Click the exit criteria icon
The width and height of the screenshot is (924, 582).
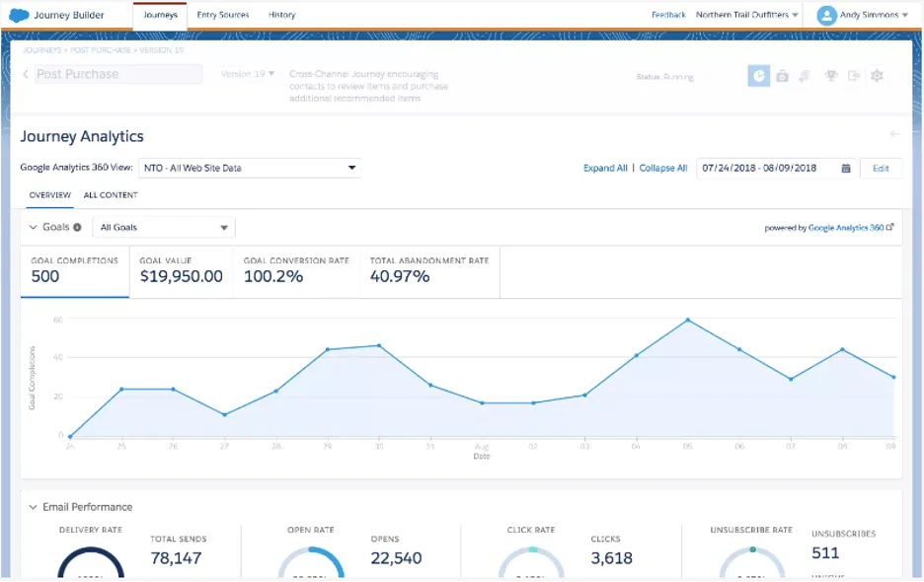pyautogui.click(x=853, y=76)
